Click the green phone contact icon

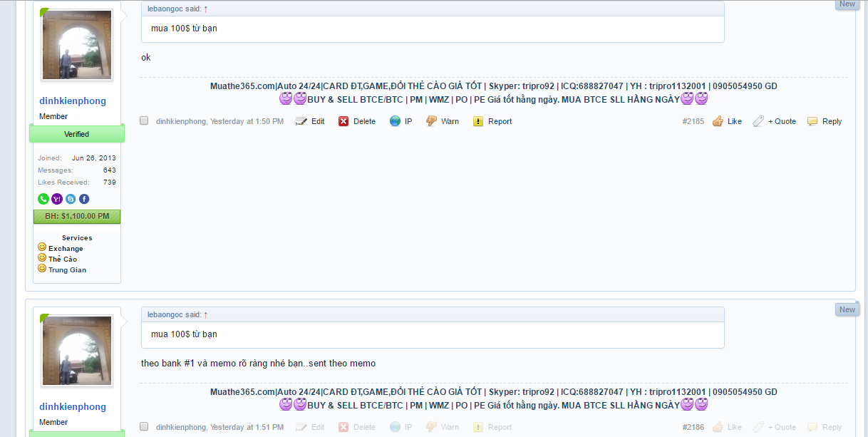43,199
